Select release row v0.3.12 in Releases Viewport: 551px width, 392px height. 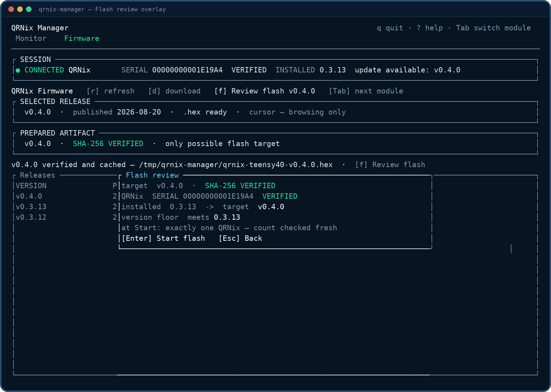[x=66, y=217]
